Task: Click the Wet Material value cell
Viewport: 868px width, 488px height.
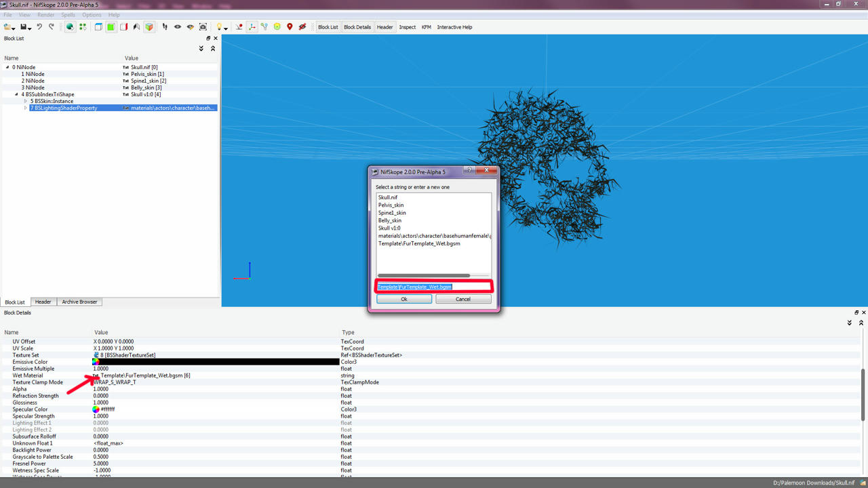Action: 216,375
